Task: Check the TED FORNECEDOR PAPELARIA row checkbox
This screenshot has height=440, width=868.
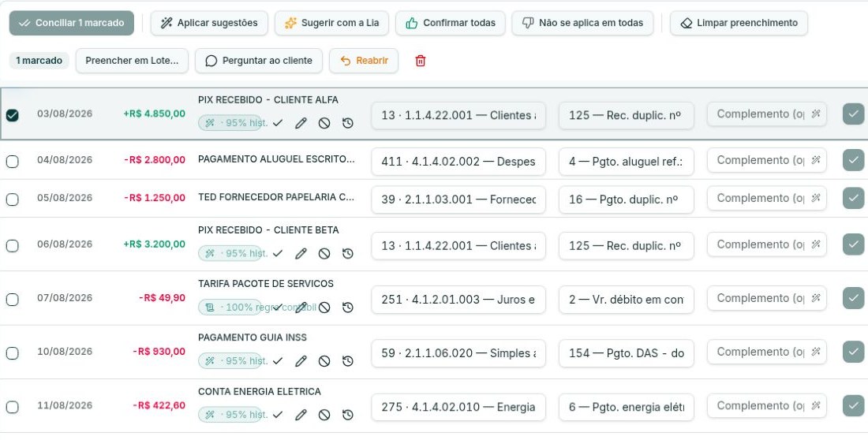Action: click(12, 199)
